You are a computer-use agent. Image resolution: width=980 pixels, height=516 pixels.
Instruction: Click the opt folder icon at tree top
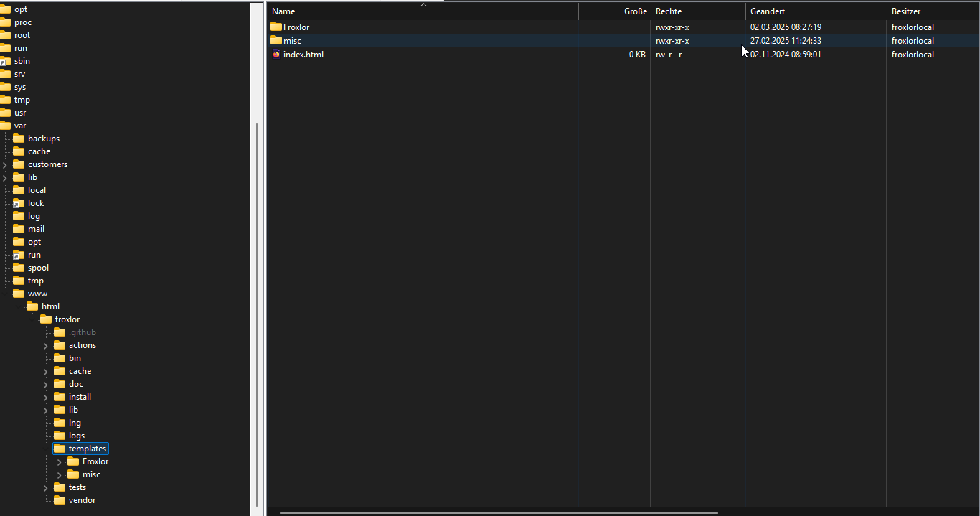[x=5, y=9]
